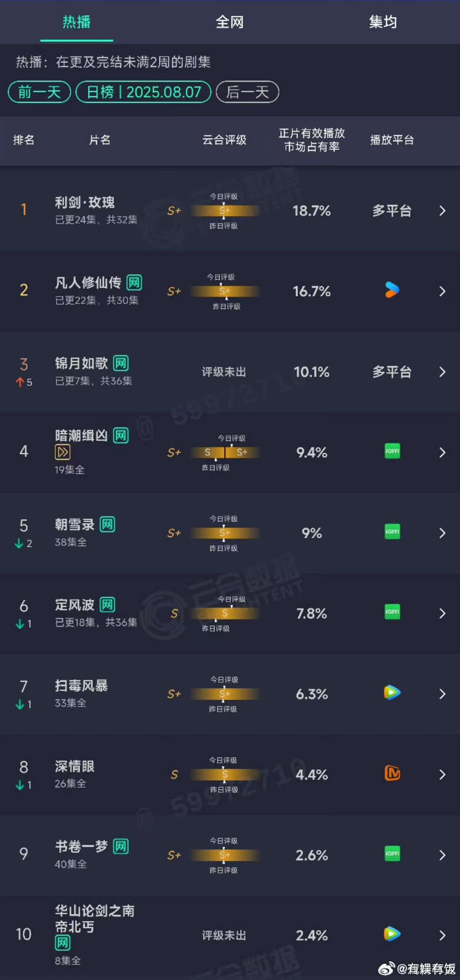This screenshot has height=980, width=460.
Task: Click Youku platform icon for 凡人修仙传
Action: (392, 290)
